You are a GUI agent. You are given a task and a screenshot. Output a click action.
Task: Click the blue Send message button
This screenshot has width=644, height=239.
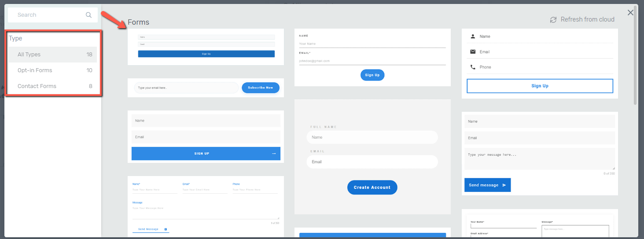(487, 185)
